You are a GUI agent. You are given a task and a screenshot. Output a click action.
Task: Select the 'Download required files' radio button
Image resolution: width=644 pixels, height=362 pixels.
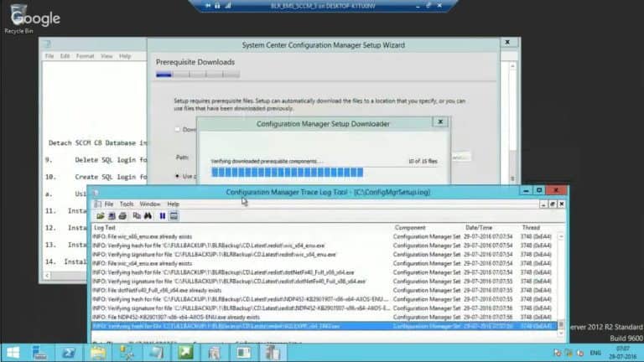click(178, 129)
